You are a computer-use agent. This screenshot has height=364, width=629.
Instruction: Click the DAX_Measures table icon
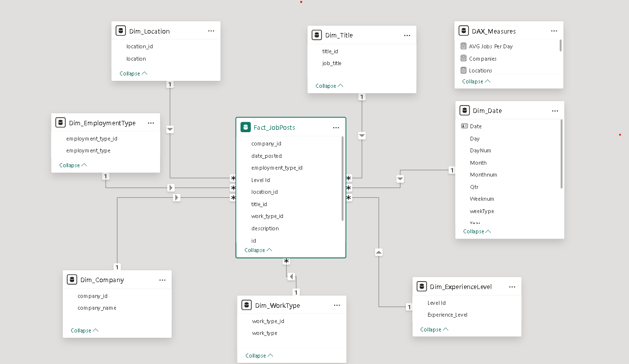(464, 31)
